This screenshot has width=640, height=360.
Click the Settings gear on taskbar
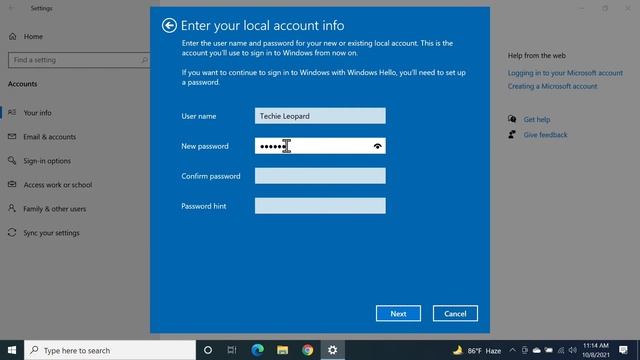click(333, 350)
